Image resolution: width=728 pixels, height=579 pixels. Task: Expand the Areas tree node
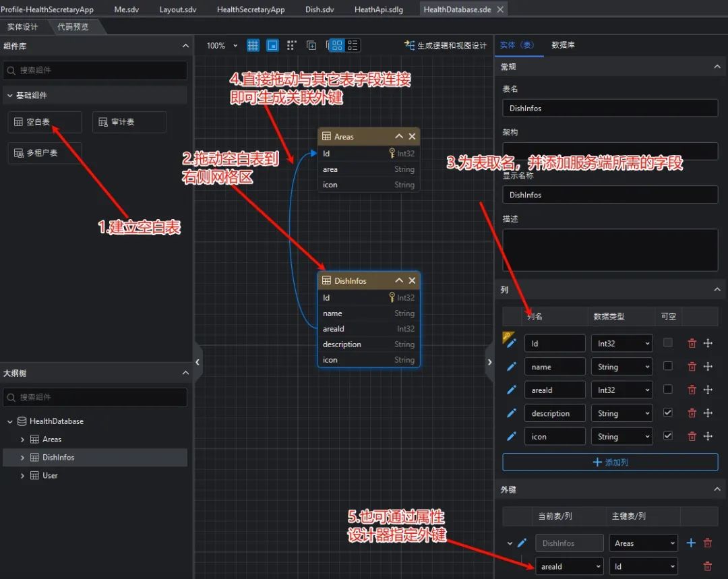[22, 439]
